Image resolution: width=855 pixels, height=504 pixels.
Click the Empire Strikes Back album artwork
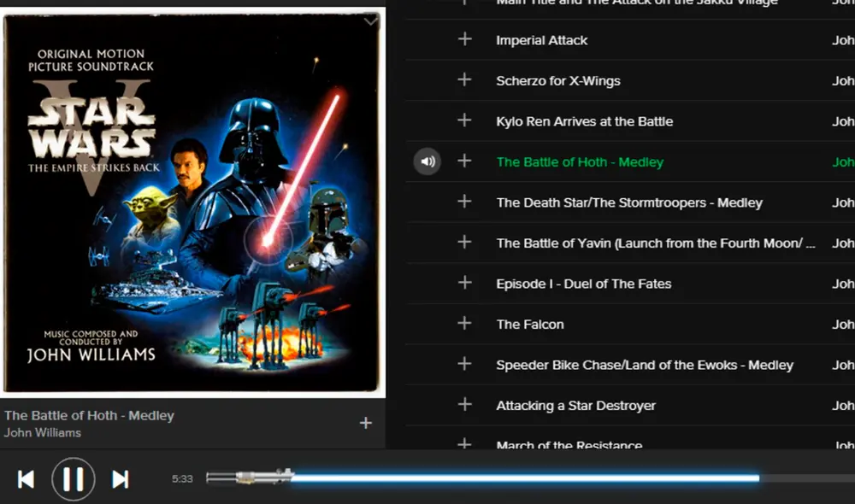[192, 205]
